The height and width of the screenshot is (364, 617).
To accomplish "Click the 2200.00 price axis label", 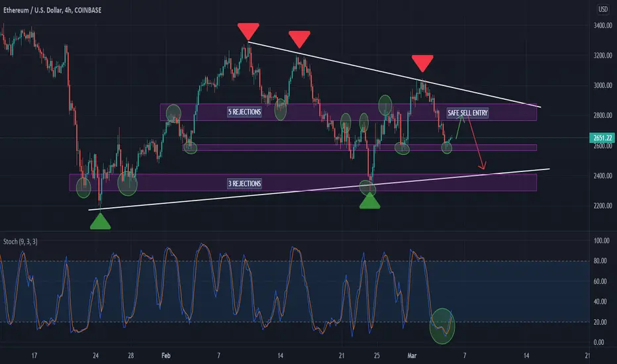I will click(x=603, y=206).
